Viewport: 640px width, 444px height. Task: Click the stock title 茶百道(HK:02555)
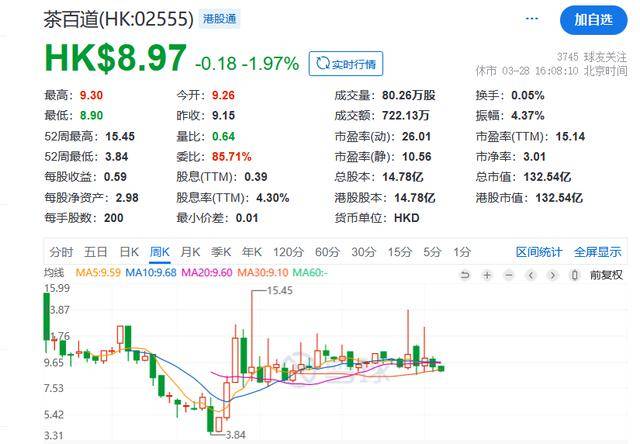coord(118,19)
